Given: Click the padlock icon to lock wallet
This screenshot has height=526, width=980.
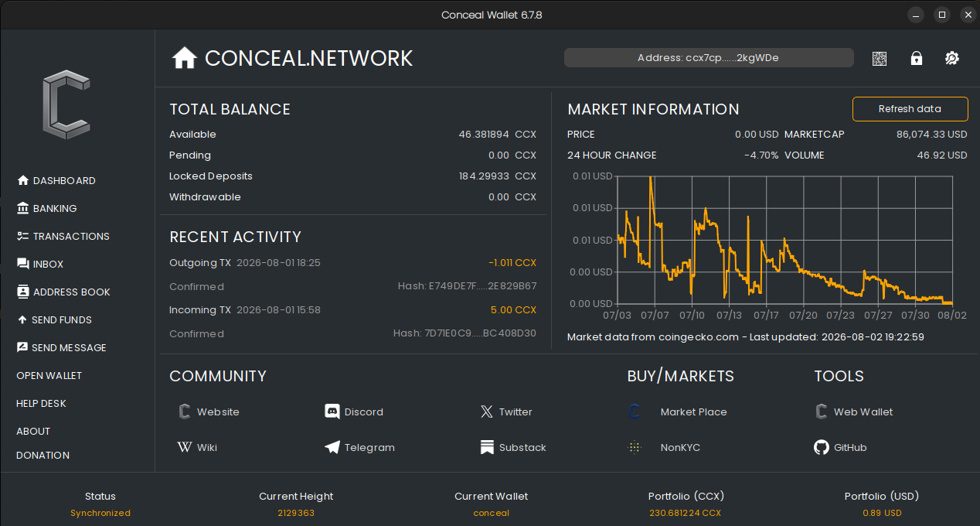Looking at the screenshot, I should (x=916, y=58).
